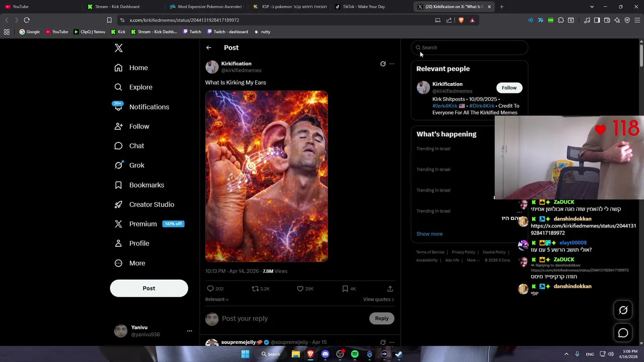Open Profile in X sidebar
The height and width of the screenshot is (362, 644).
coord(132,243)
